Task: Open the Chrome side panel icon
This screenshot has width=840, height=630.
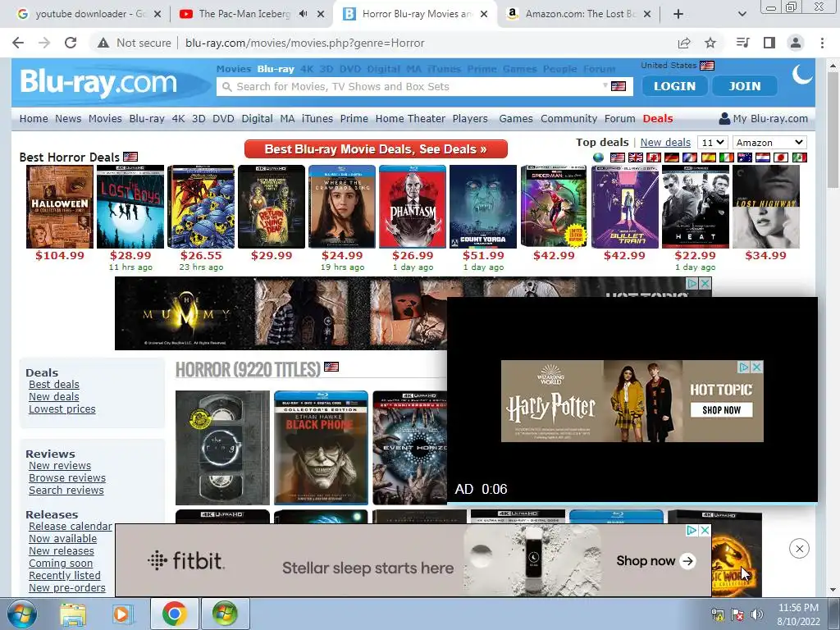Action: coord(769,43)
